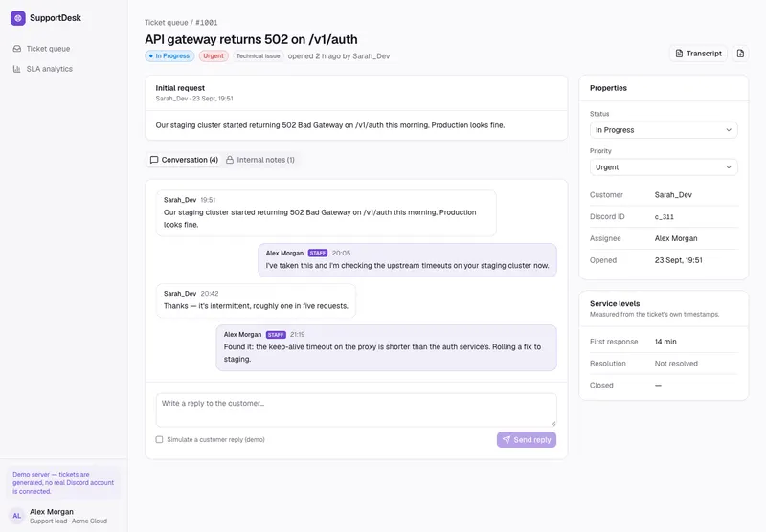Open the Priority dropdown showing Urgent
This screenshot has height=532, width=766.
(x=664, y=167)
